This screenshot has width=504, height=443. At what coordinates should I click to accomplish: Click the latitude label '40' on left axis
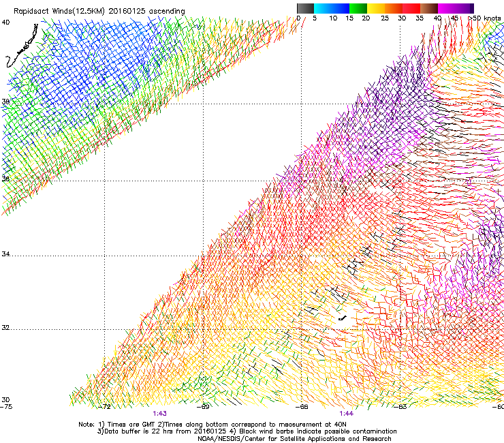pyautogui.click(x=5, y=22)
